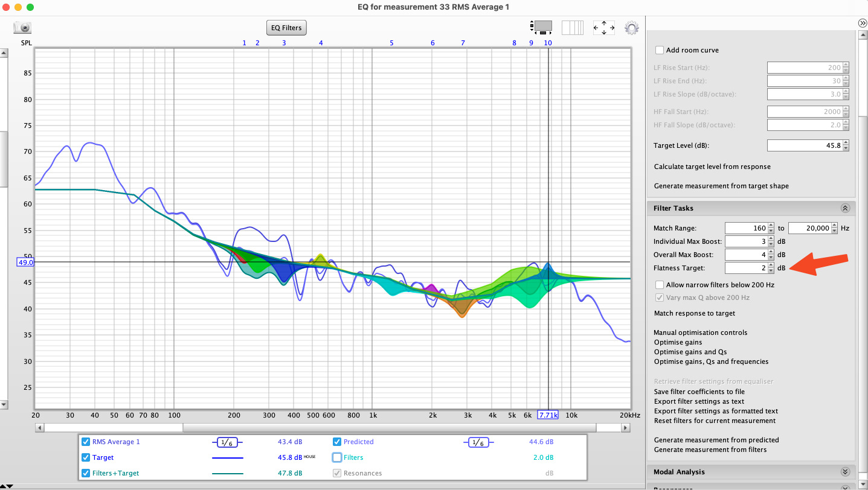Enable the Filters trace checkbox

click(337, 457)
